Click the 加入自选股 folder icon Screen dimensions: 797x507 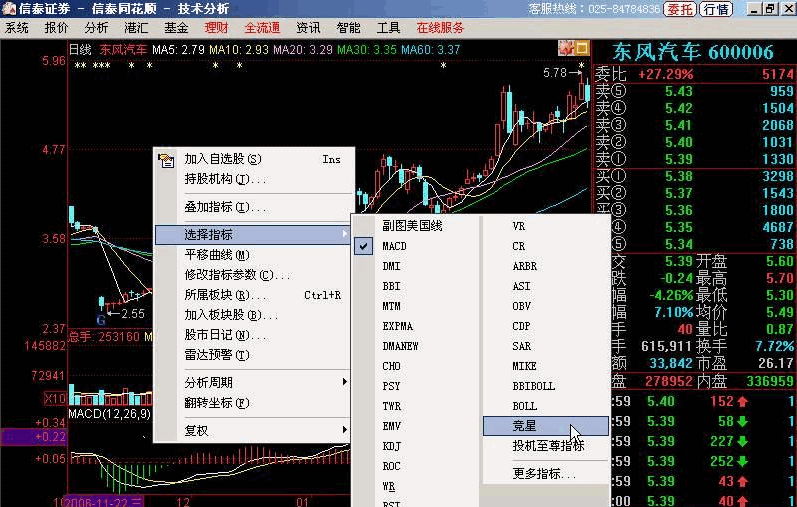click(x=166, y=160)
